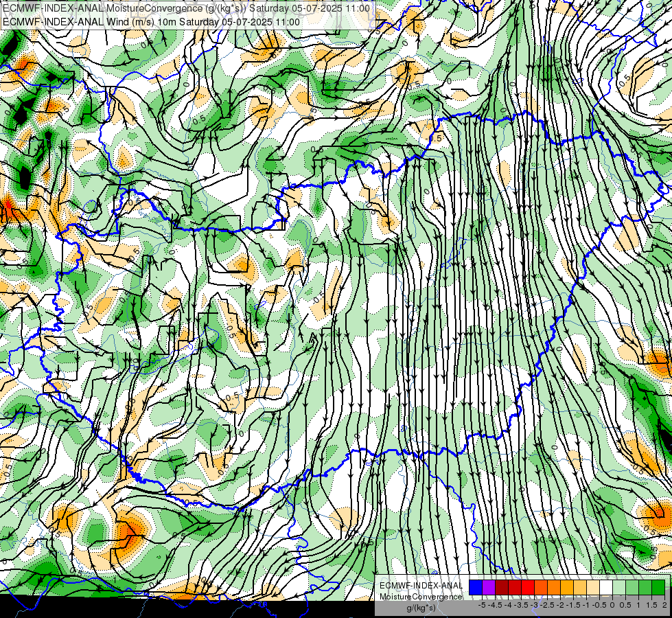Click the darkest green swatch 1.5 to 2
672x618 pixels.
(x=658, y=587)
